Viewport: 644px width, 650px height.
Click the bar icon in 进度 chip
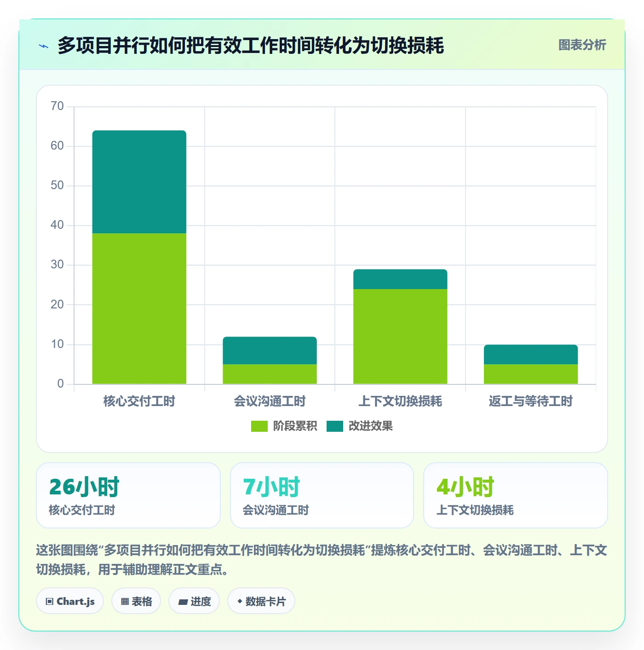[183, 602]
